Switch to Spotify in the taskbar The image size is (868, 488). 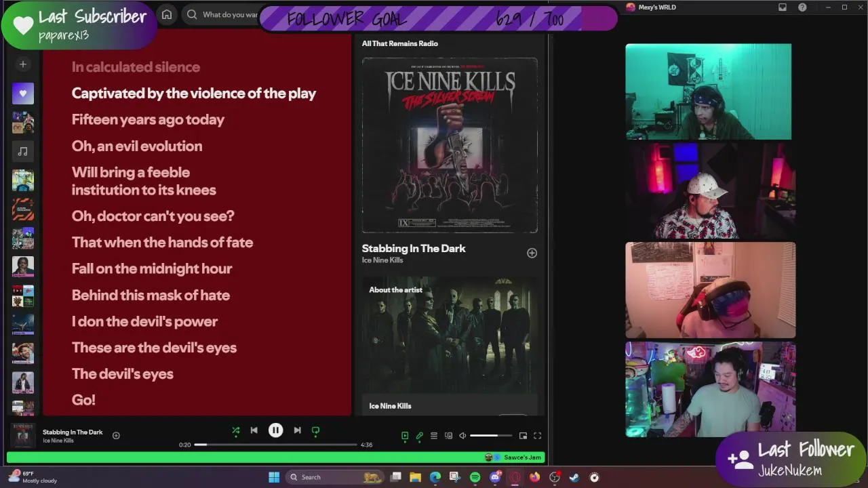(x=475, y=477)
